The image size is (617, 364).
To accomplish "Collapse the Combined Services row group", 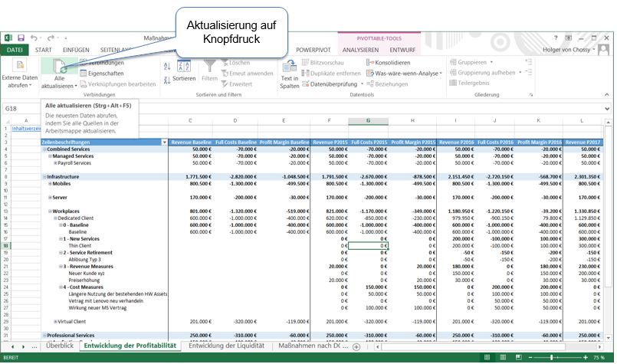I will click(x=44, y=149).
